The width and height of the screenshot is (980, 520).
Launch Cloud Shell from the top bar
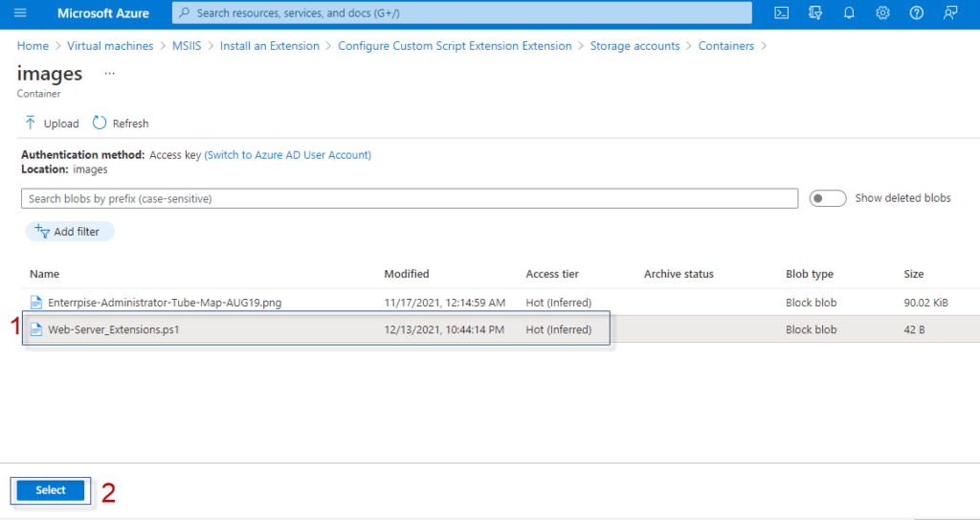[781, 12]
